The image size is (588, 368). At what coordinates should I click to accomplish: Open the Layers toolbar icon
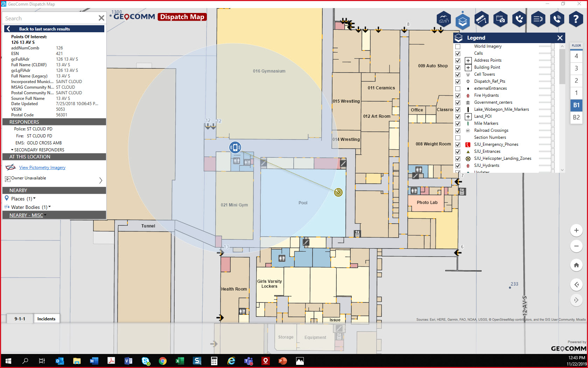coord(463,19)
